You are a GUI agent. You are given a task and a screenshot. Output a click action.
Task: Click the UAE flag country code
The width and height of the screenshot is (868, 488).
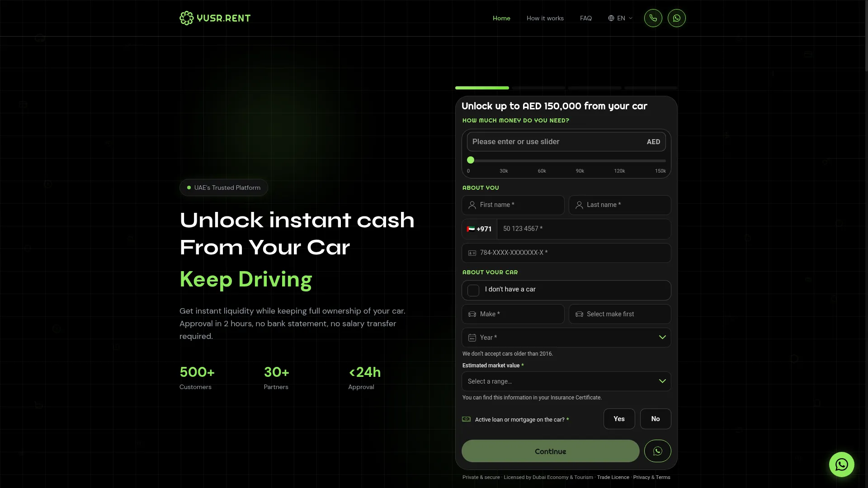click(479, 229)
